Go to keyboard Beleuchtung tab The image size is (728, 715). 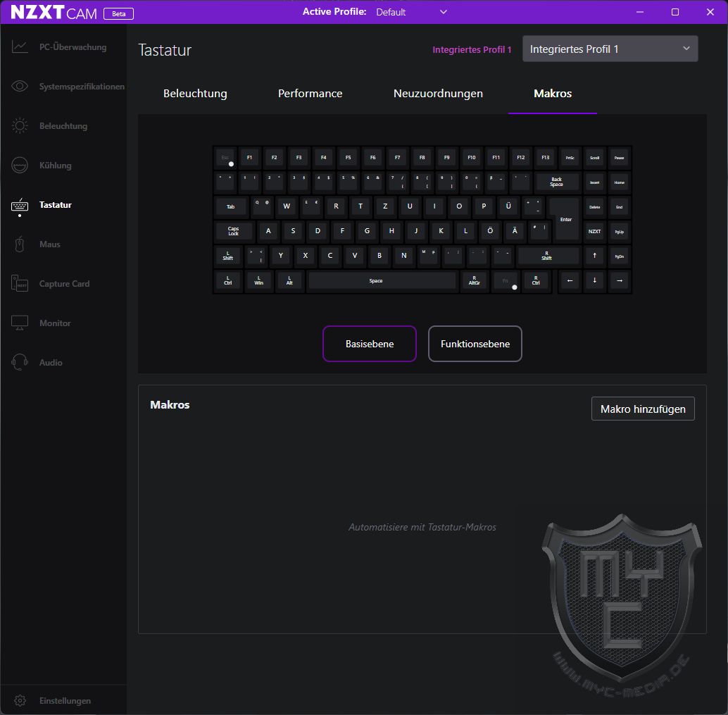(x=195, y=94)
